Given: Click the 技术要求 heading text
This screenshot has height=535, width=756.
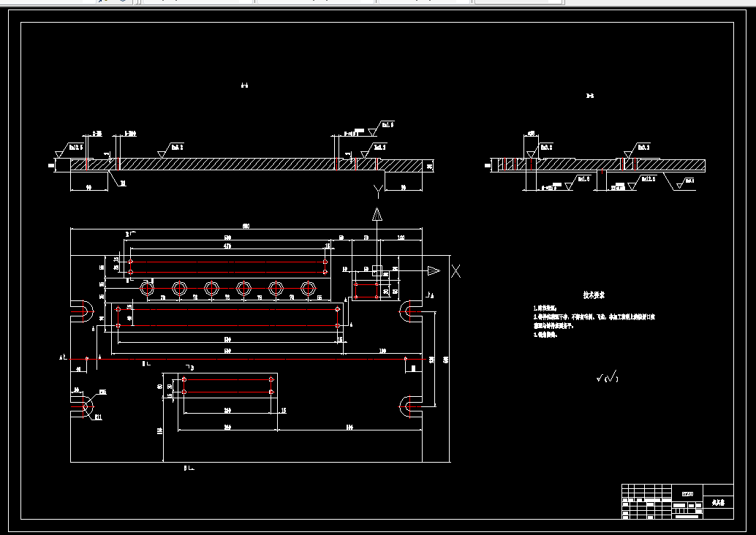Looking at the screenshot, I should click(594, 295).
